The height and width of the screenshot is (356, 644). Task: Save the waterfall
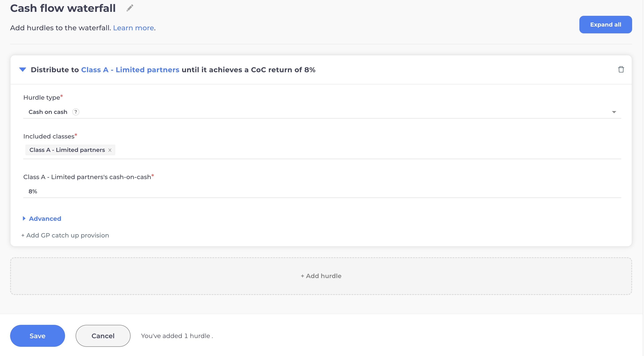tap(38, 336)
